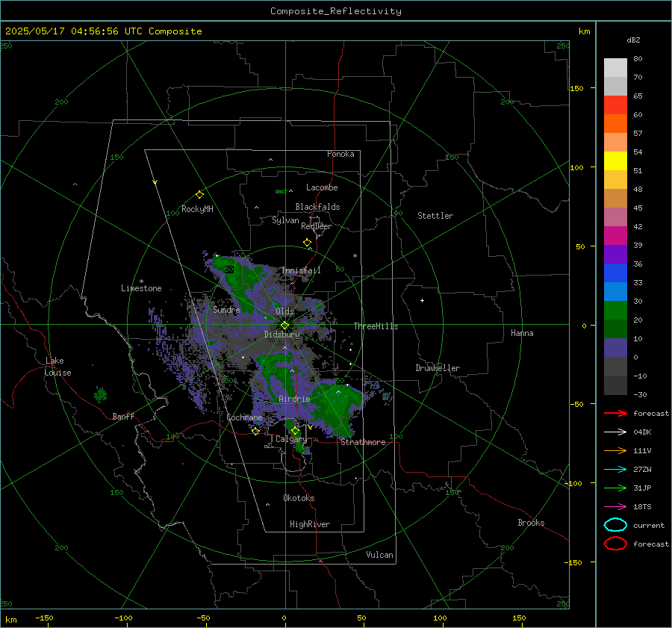Click the white 04DK arrow legend icon
672x628 pixels.
[x=615, y=432]
